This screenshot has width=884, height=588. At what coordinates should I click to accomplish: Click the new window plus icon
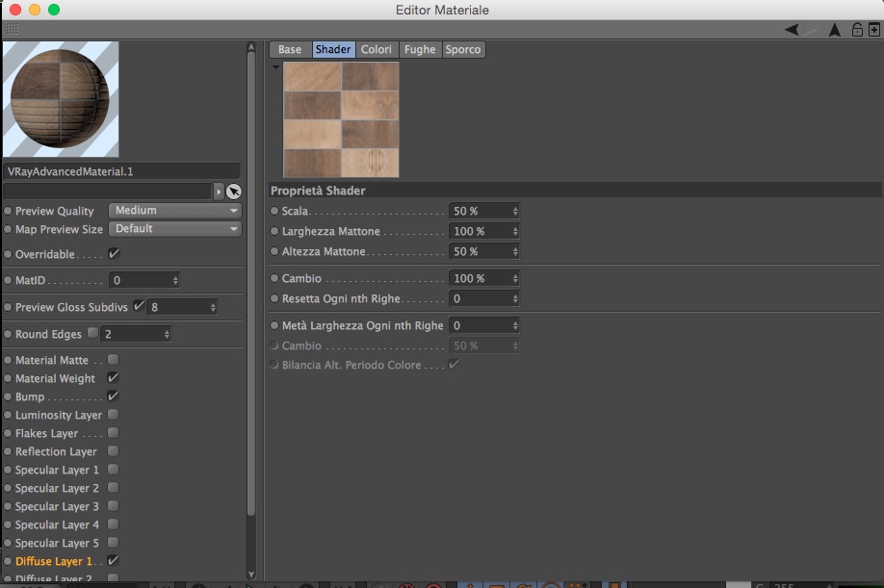[x=873, y=30]
